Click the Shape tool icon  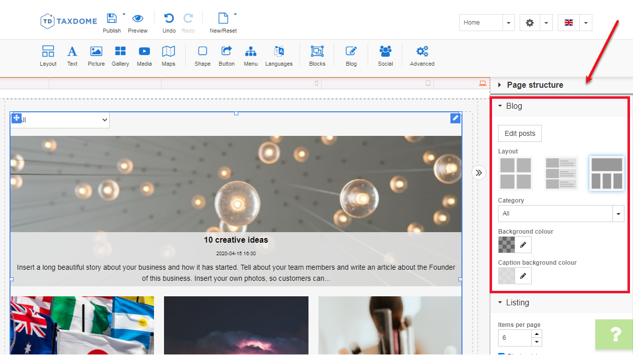click(203, 51)
